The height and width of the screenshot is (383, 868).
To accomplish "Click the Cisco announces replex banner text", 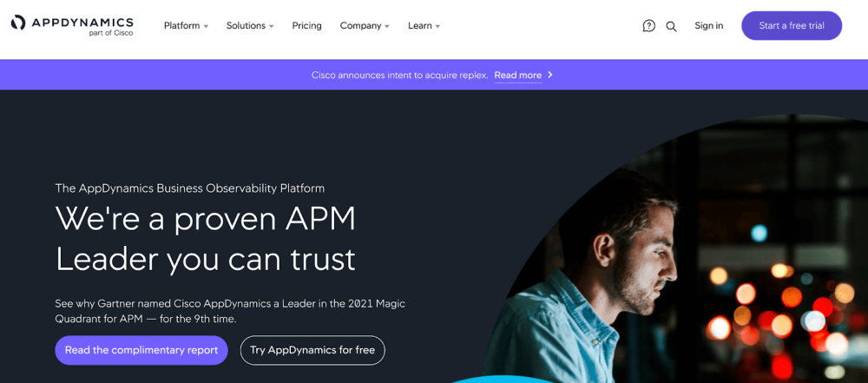I will [399, 75].
